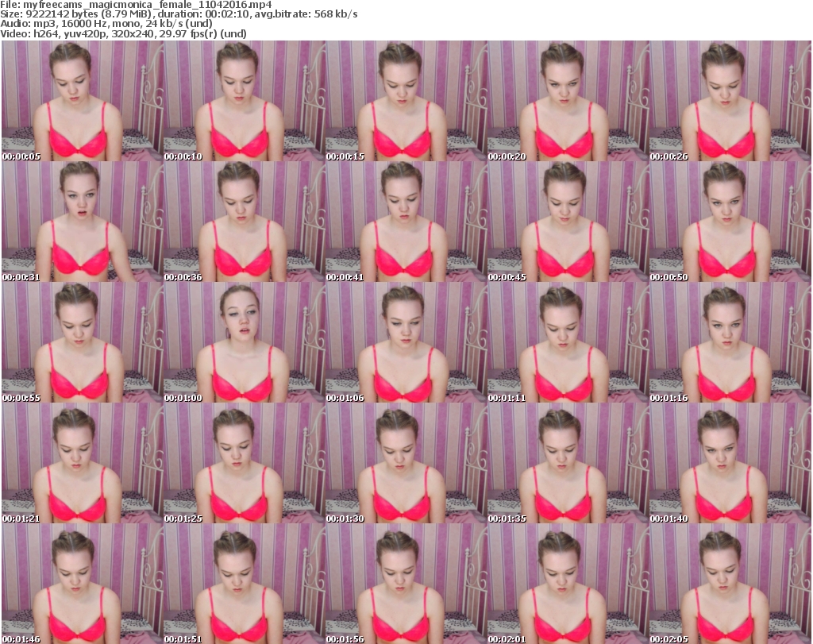Open the frame marked 00:01:00
813x644 pixels.
point(244,342)
